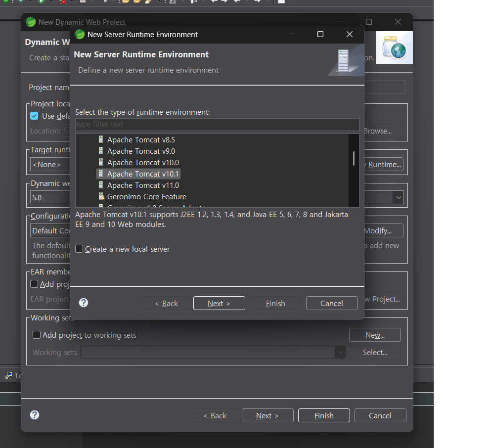Click Back in New Server Runtime dialog

166,303
